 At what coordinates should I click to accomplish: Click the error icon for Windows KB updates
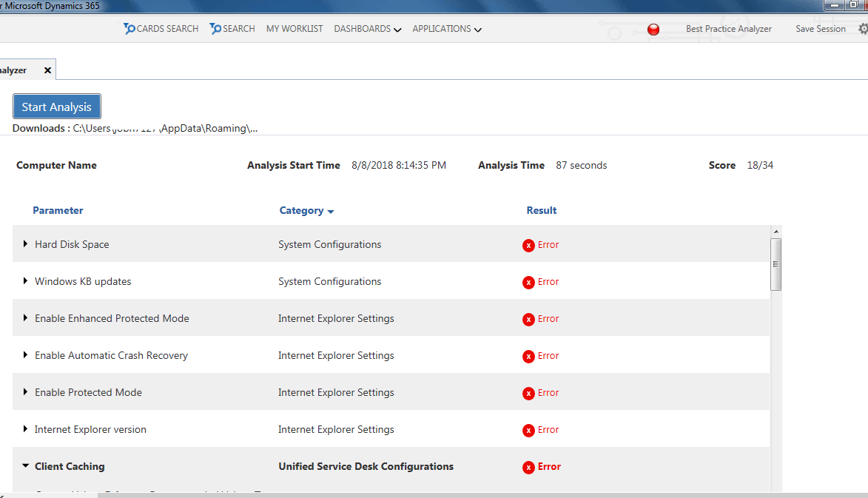click(528, 282)
